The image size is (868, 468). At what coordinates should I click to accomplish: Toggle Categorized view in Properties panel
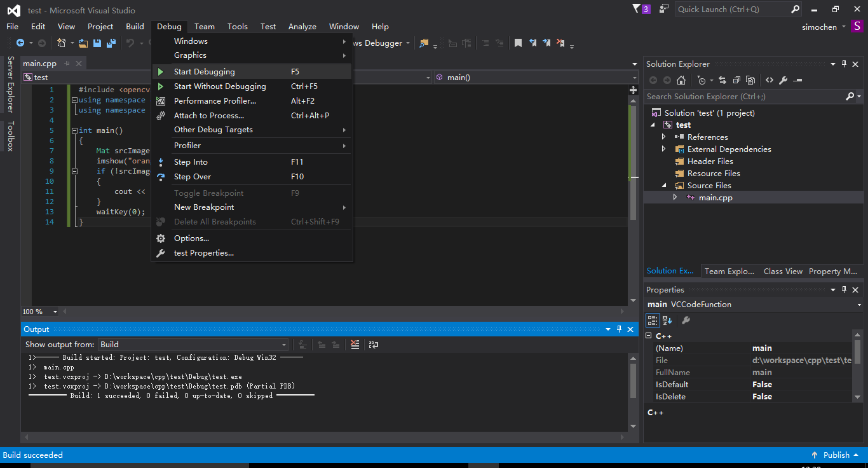(x=653, y=320)
